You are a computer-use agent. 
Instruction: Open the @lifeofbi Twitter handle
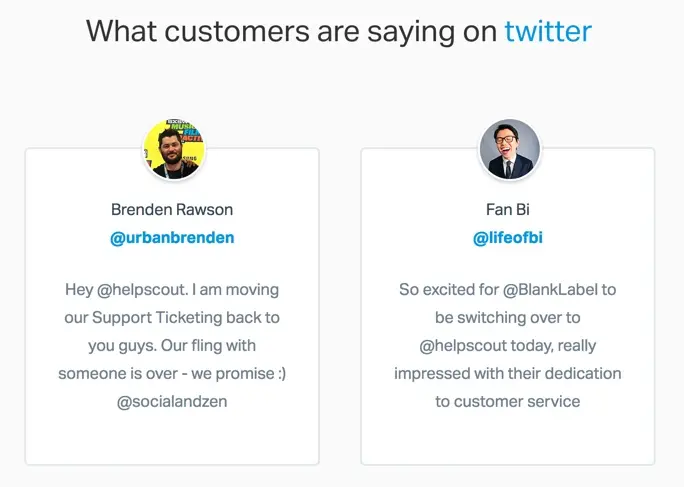pos(508,238)
